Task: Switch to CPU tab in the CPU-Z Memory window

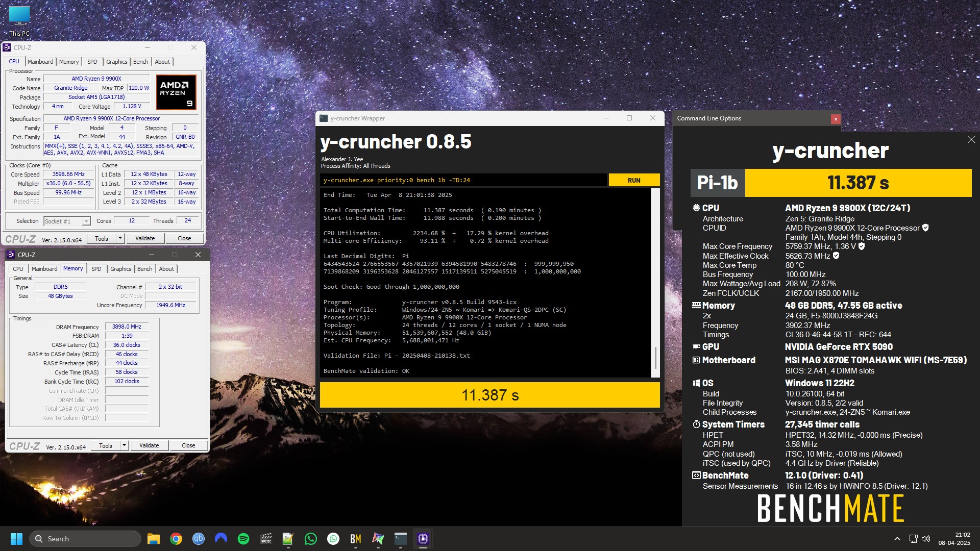Action: point(18,269)
